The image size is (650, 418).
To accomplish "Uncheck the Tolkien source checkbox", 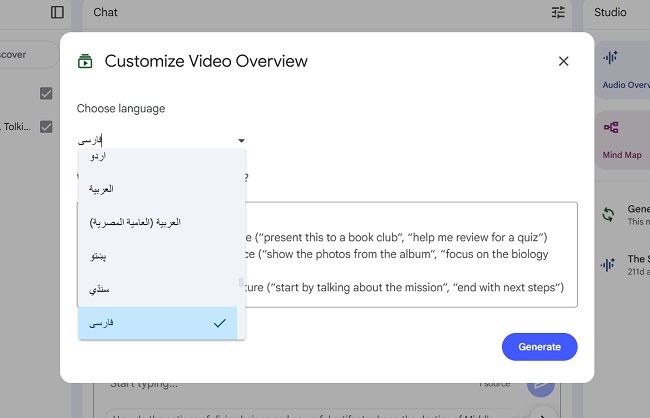I will [46, 127].
